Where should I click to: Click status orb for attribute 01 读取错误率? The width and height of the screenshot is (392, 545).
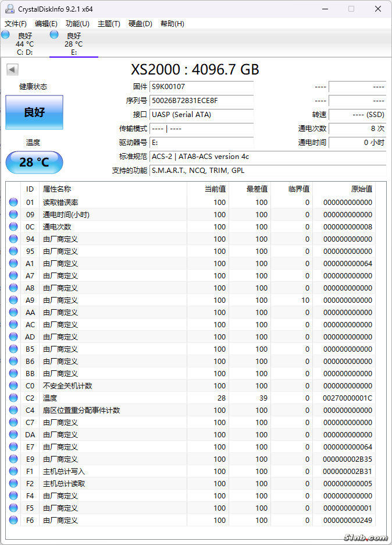pyautogui.click(x=13, y=203)
